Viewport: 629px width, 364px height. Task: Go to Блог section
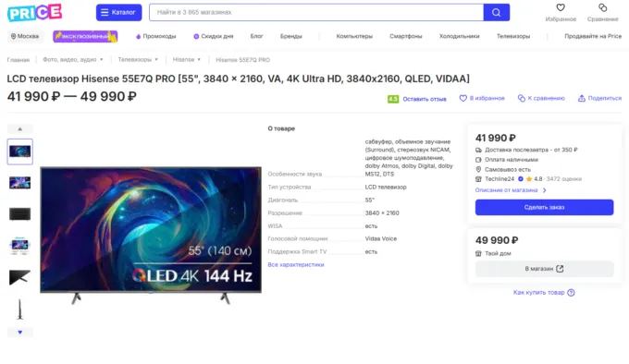pyautogui.click(x=256, y=36)
